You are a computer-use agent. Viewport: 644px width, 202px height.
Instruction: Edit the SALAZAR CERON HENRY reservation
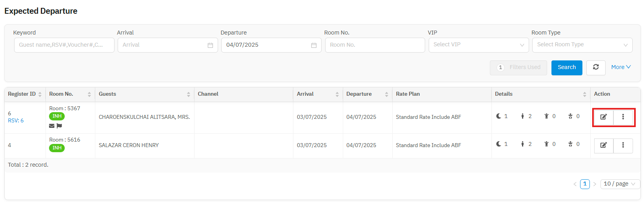tap(604, 145)
